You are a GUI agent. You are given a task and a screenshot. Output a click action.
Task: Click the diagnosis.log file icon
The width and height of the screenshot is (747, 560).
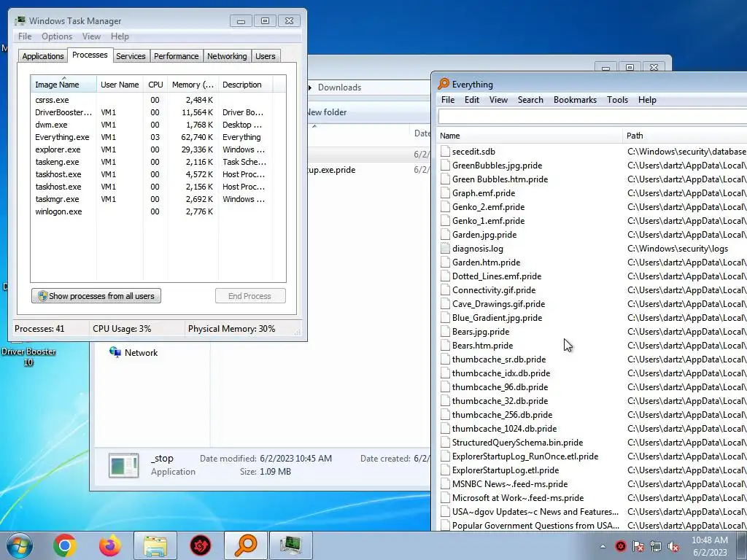(x=445, y=248)
